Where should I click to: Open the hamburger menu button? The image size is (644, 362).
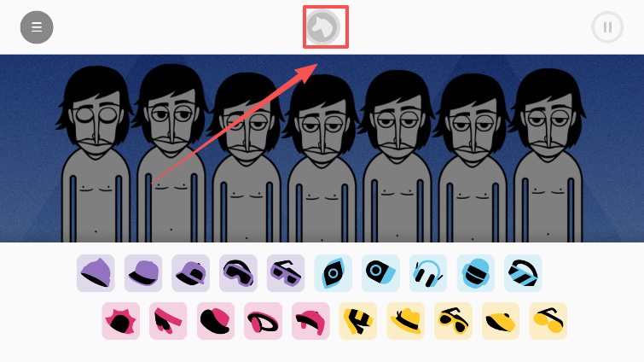click(x=37, y=27)
